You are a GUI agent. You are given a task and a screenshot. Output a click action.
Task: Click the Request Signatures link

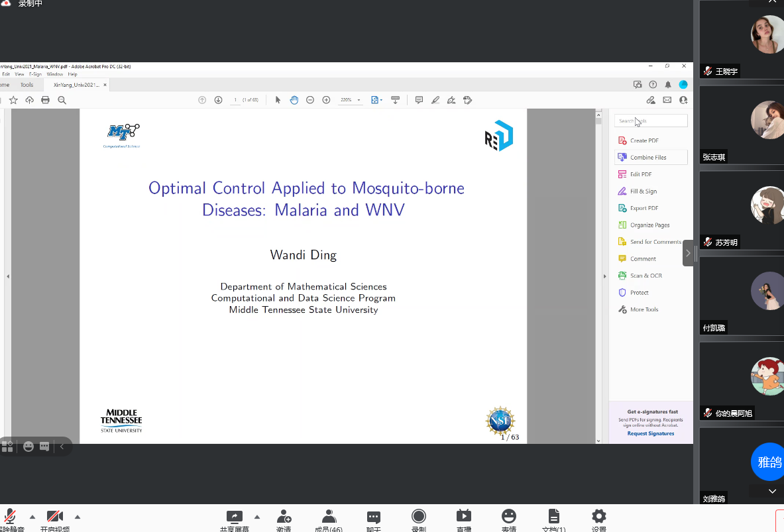[650, 433]
